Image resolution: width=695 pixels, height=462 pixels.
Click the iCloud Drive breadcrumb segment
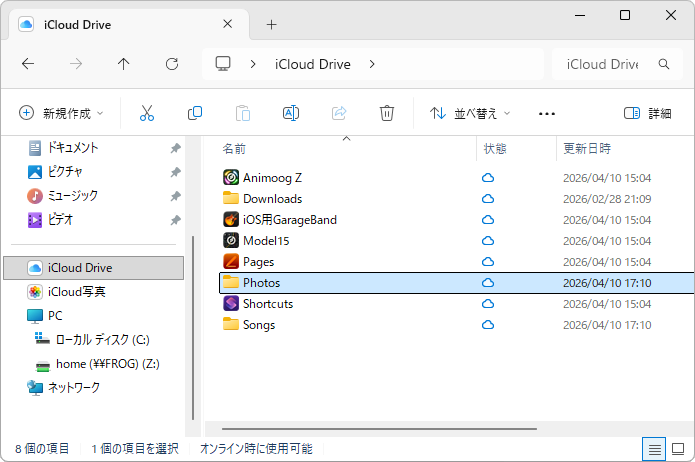click(312, 64)
